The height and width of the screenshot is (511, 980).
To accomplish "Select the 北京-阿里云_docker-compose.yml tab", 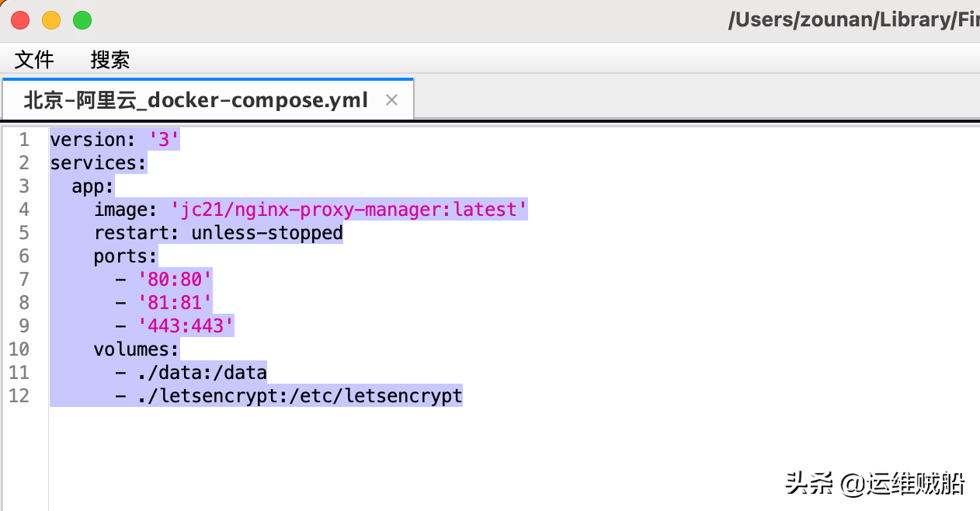I will (196, 100).
